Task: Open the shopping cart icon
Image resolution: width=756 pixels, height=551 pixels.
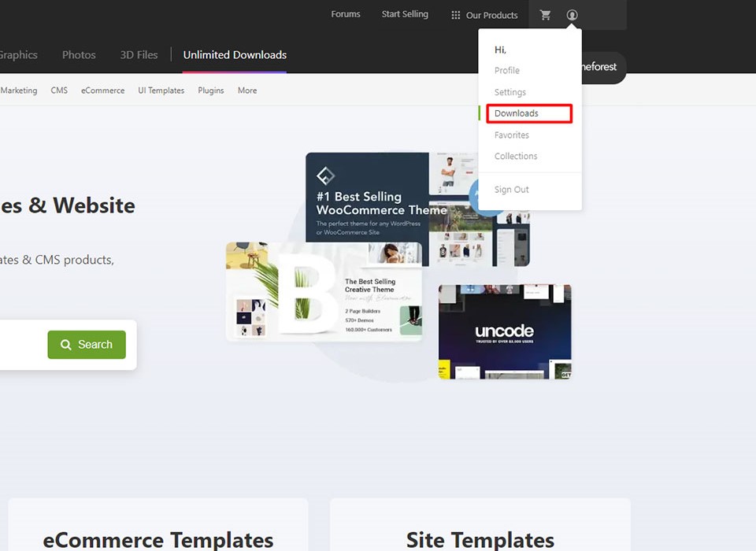Action: [x=545, y=15]
